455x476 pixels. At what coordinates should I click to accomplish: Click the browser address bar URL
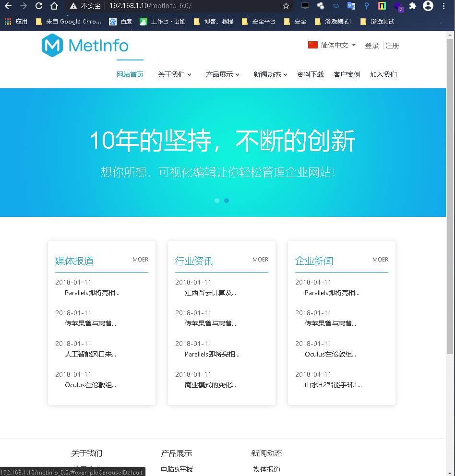pyautogui.click(x=150, y=6)
